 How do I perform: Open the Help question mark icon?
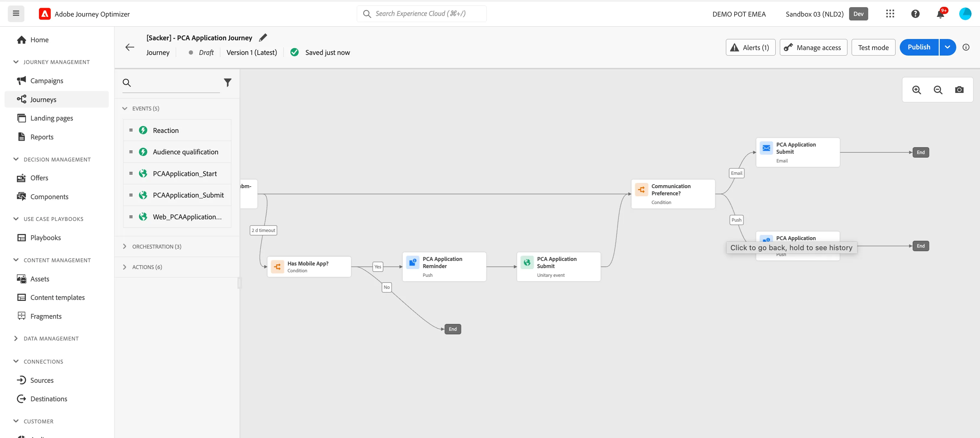coord(915,14)
